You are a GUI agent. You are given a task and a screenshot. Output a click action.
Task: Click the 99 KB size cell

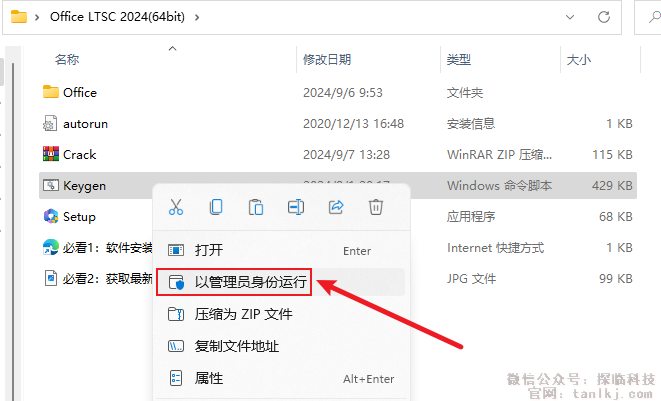(616, 279)
